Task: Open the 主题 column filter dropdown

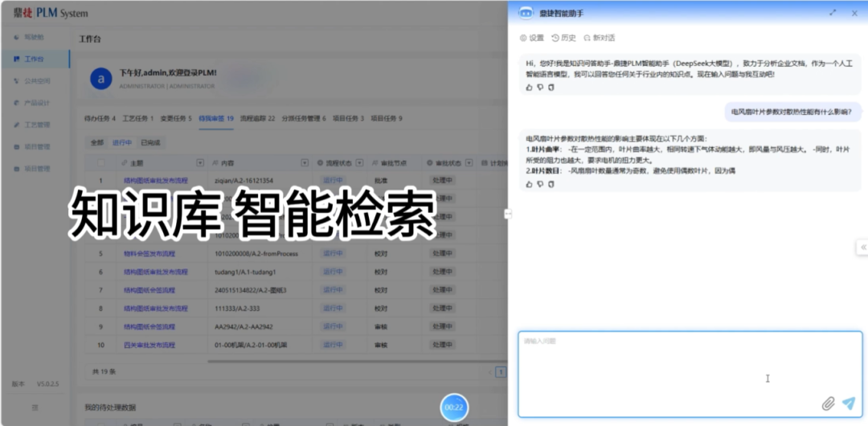Action: point(200,163)
